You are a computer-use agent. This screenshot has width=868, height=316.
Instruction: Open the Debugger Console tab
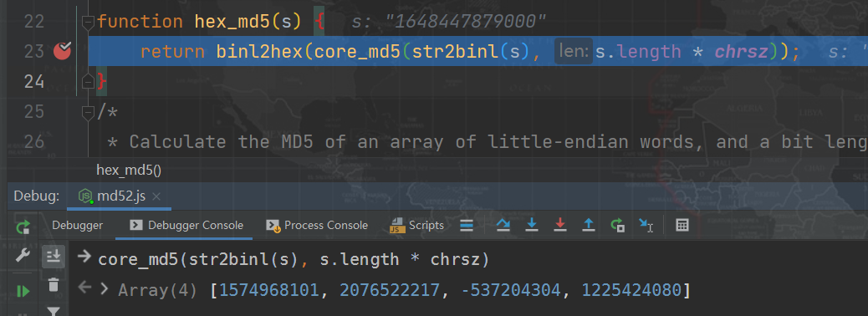(x=186, y=225)
